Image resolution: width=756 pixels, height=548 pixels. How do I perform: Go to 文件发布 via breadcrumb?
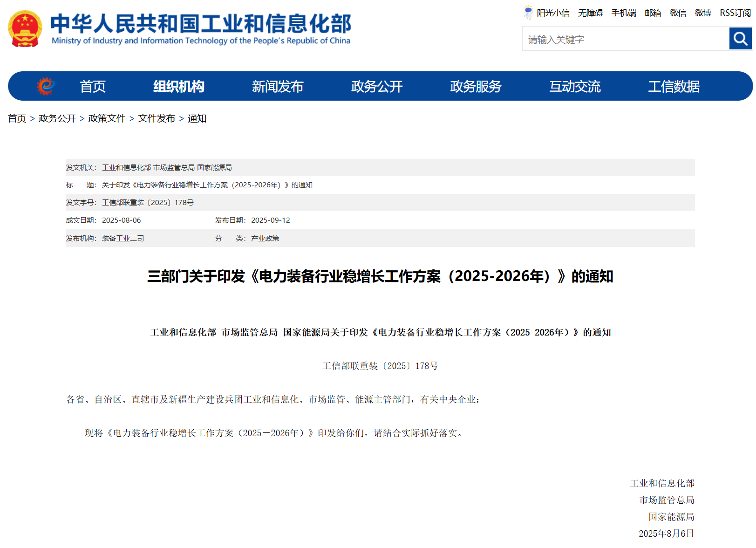tap(157, 118)
